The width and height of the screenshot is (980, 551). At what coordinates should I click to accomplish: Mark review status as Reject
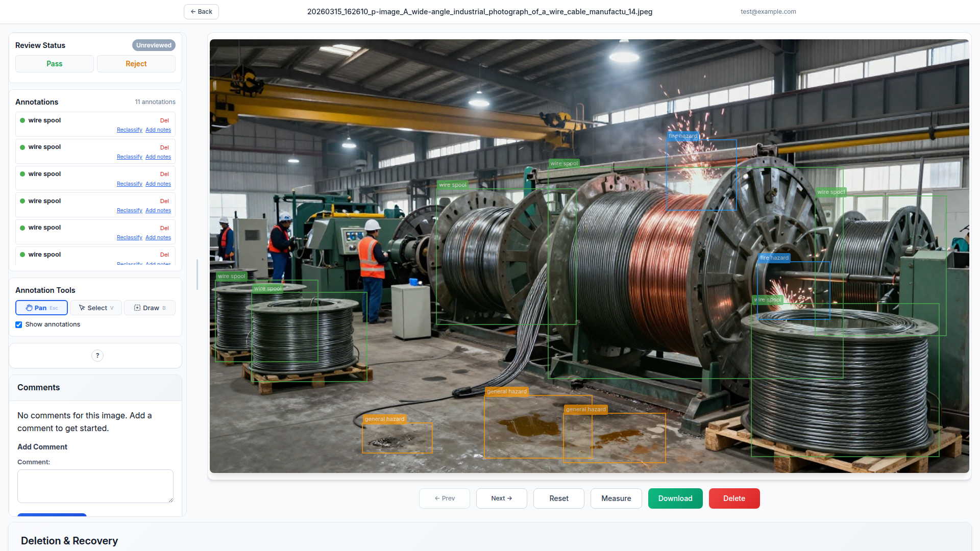[136, 64]
